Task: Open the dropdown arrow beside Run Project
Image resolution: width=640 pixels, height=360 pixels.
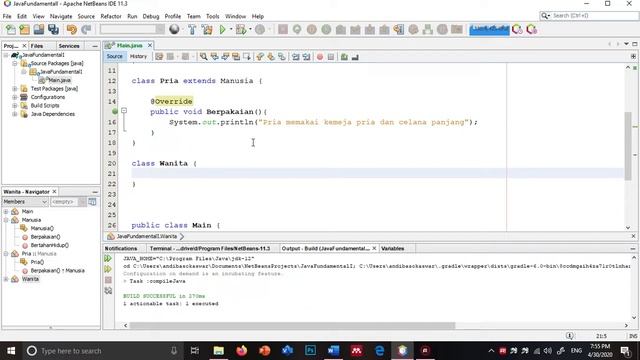Action: 231,29
